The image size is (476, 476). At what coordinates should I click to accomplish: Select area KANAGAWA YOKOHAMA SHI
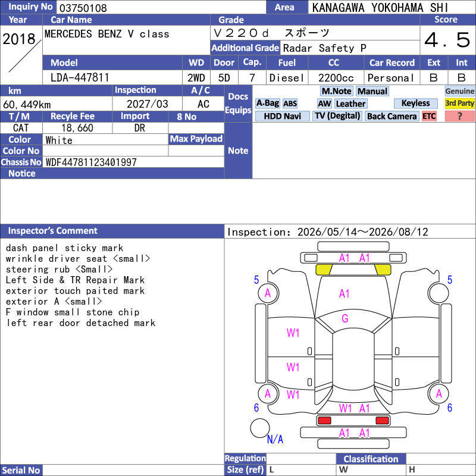(380, 8)
